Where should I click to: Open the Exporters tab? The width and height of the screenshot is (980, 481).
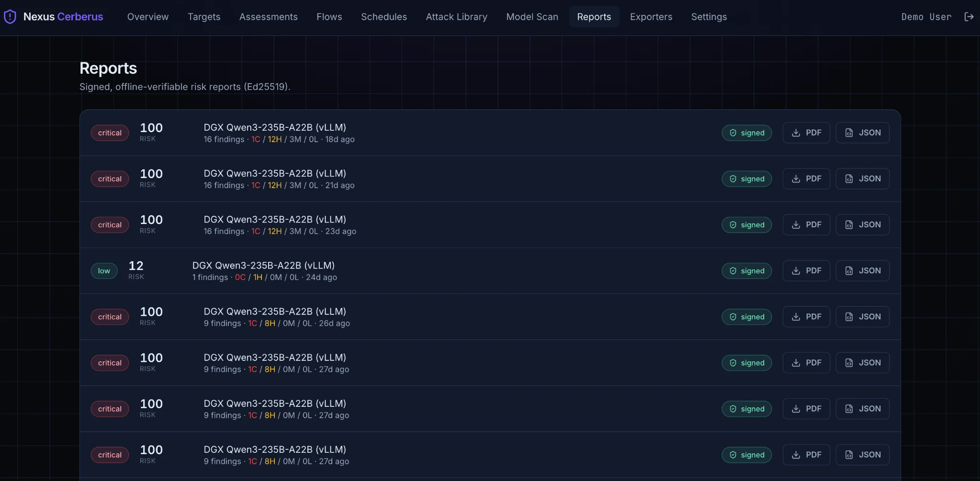click(x=651, y=17)
